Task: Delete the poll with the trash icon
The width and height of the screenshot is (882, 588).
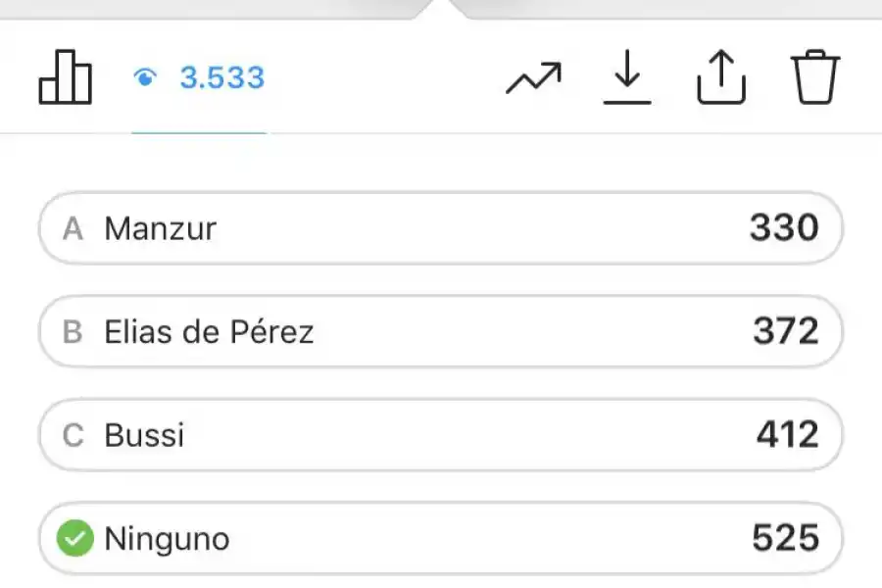Action: click(815, 78)
